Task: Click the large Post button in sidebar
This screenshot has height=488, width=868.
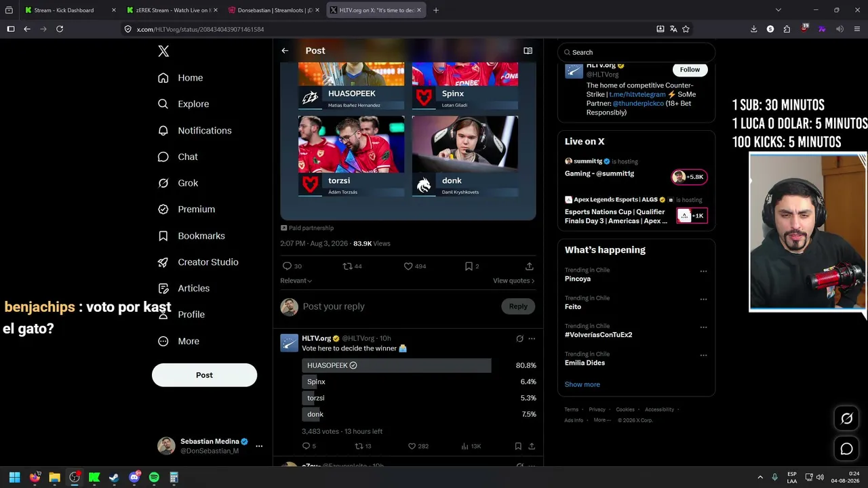Action: coord(204,375)
